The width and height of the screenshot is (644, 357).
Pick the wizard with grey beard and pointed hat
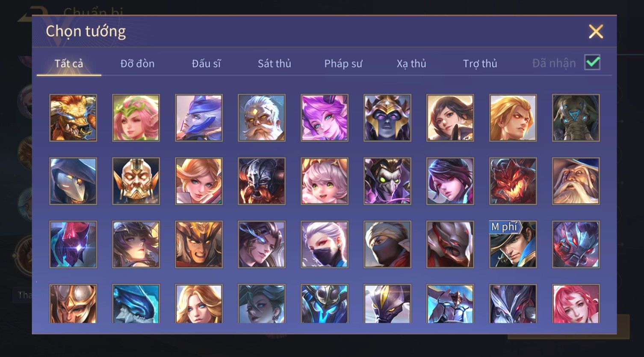tap(576, 181)
